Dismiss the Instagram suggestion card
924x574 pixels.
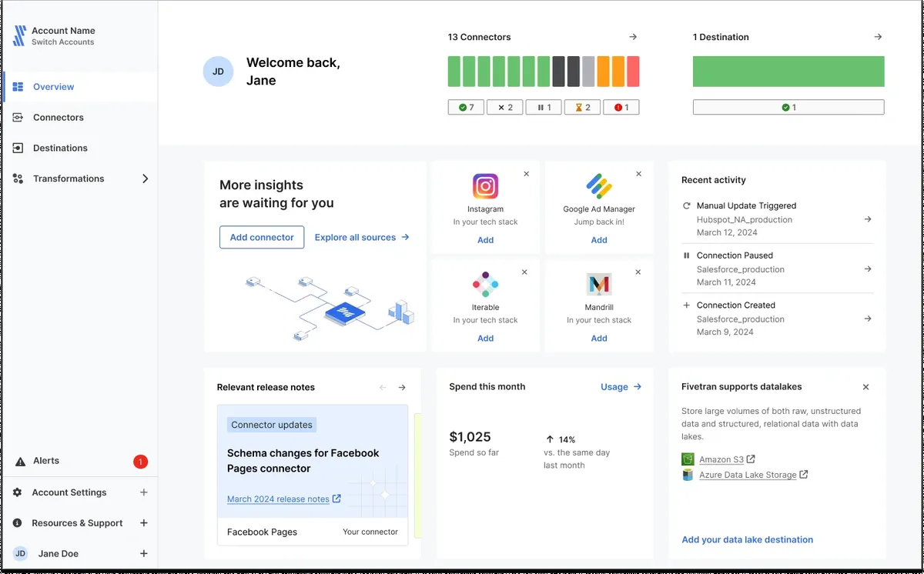[x=527, y=174]
